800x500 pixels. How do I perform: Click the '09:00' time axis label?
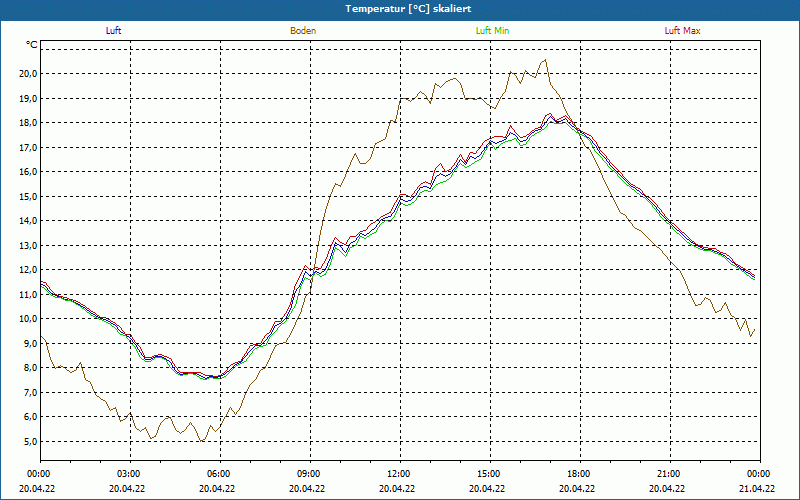(307, 474)
